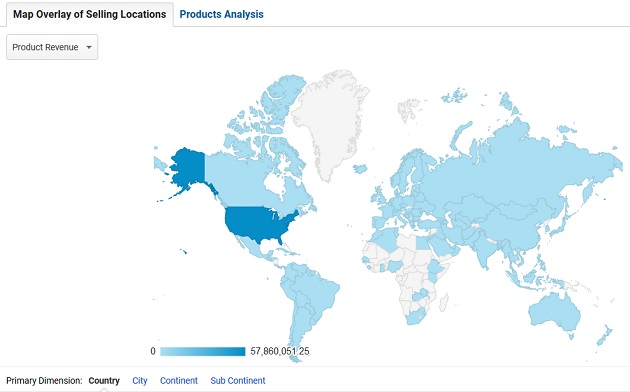Select the Country primary dimension

point(104,380)
